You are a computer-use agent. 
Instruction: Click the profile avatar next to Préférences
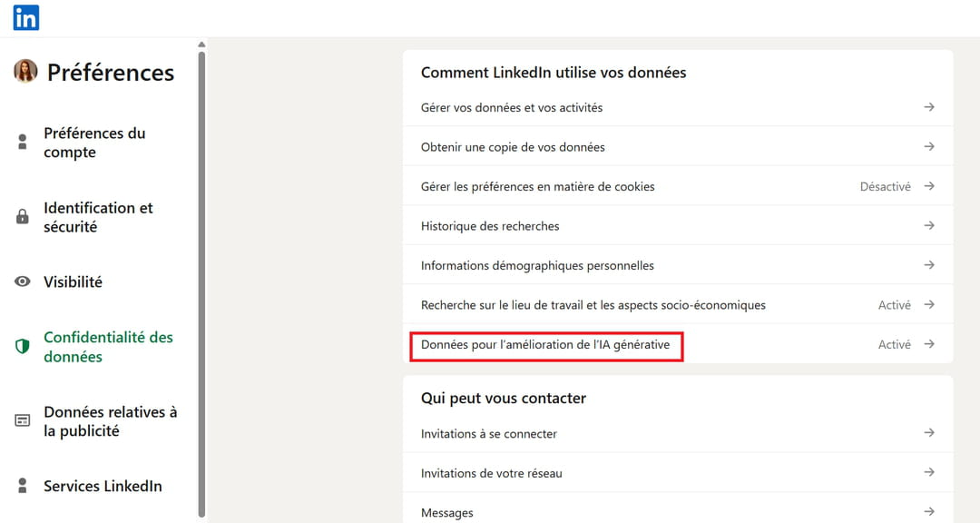pyautogui.click(x=25, y=71)
